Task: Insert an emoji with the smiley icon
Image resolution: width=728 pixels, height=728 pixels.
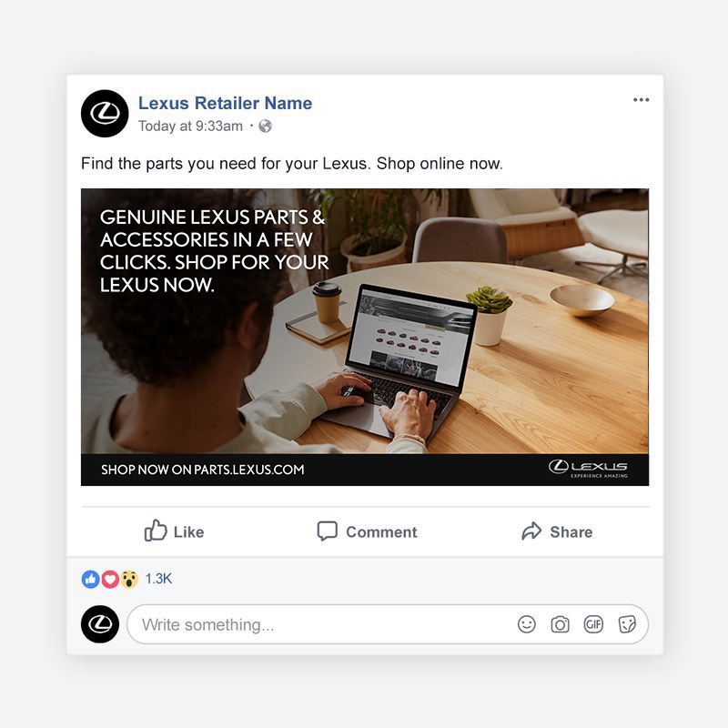Action: [527, 624]
